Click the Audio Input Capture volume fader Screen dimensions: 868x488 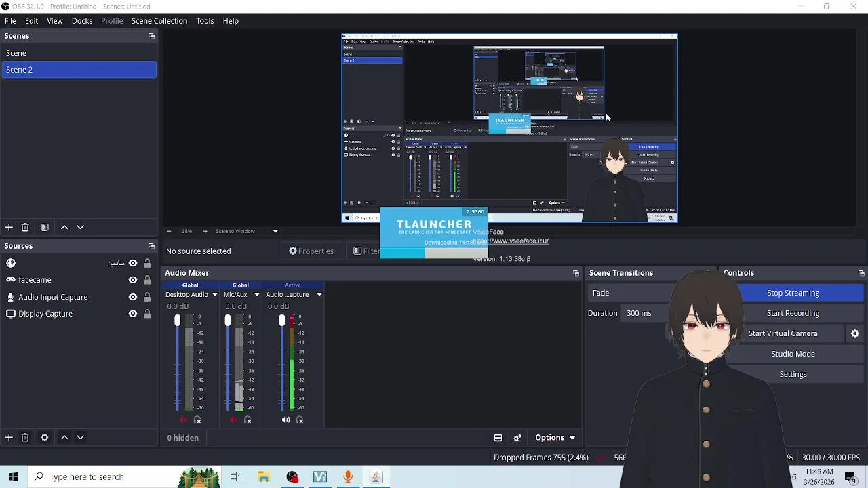pos(281,321)
